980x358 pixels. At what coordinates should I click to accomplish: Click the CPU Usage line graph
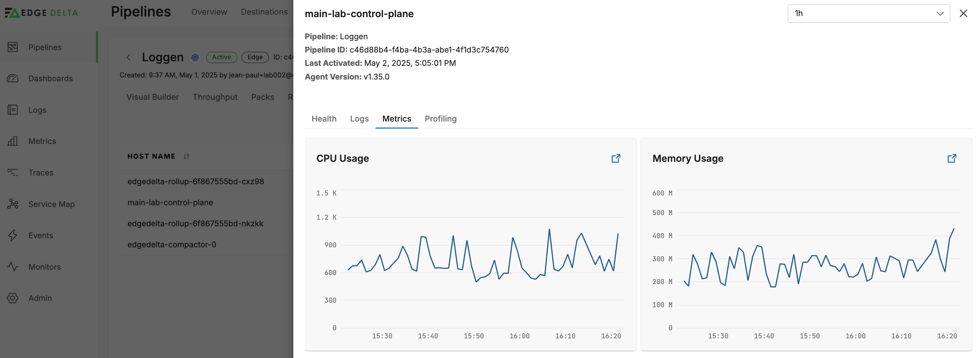(x=482, y=255)
